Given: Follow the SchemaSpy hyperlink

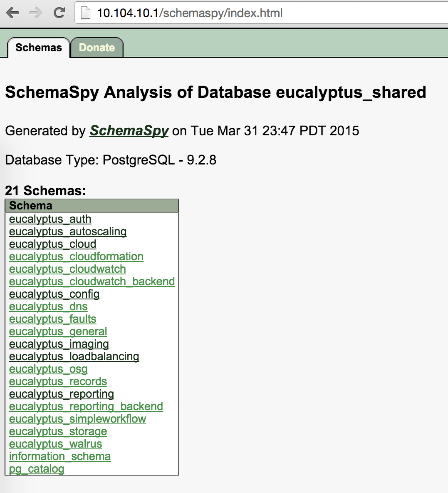Looking at the screenshot, I should [129, 131].
